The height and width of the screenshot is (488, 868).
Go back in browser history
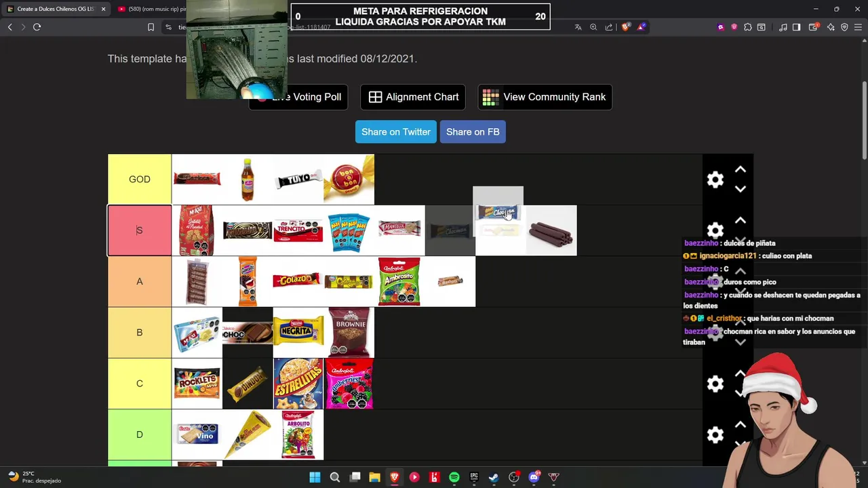coord(9,27)
